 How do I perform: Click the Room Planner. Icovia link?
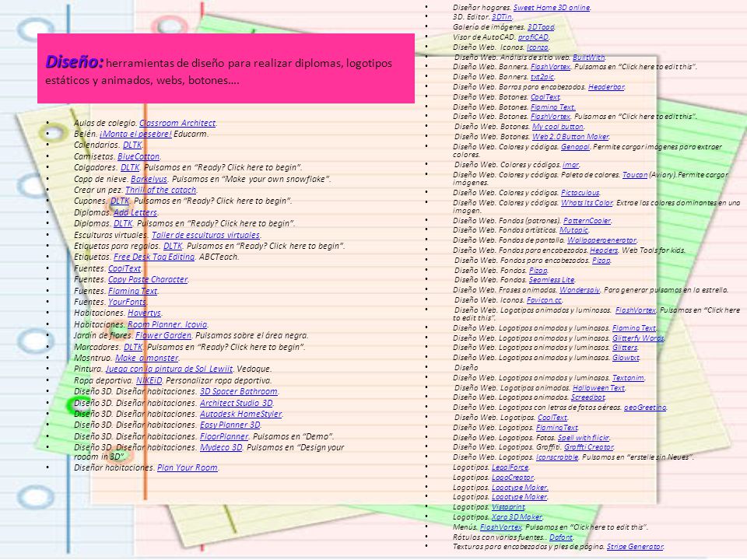(x=168, y=324)
